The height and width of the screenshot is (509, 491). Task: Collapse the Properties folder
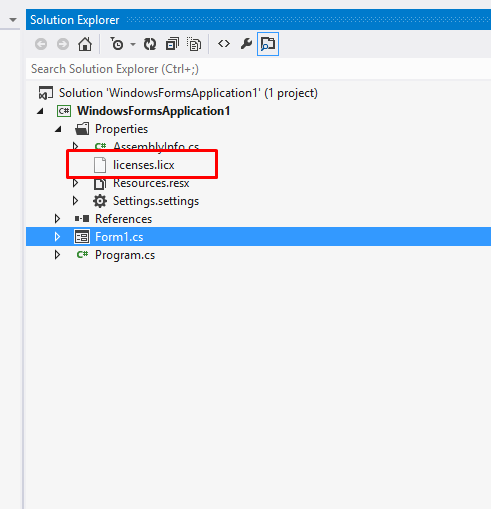[59, 129]
